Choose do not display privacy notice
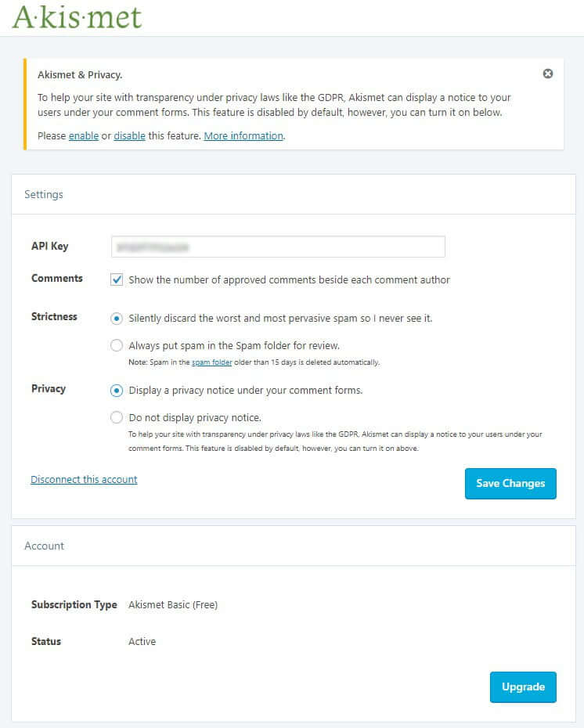 click(117, 417)
